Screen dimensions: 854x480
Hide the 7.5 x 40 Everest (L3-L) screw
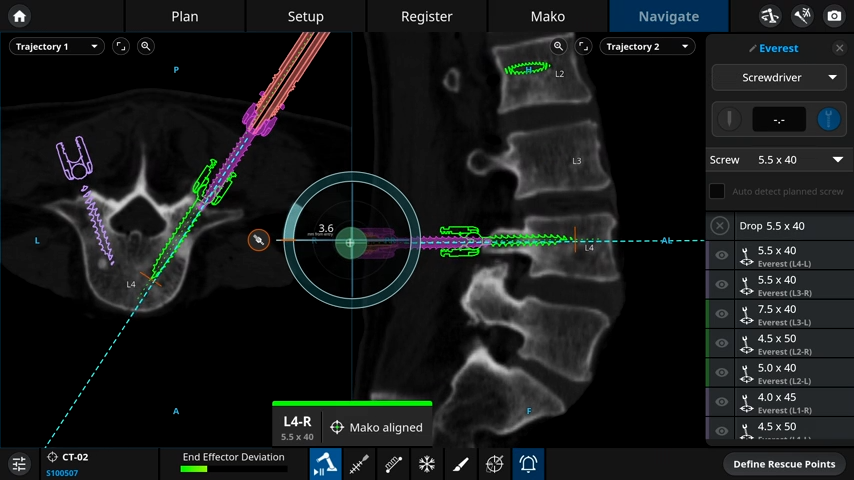[722, 314]
